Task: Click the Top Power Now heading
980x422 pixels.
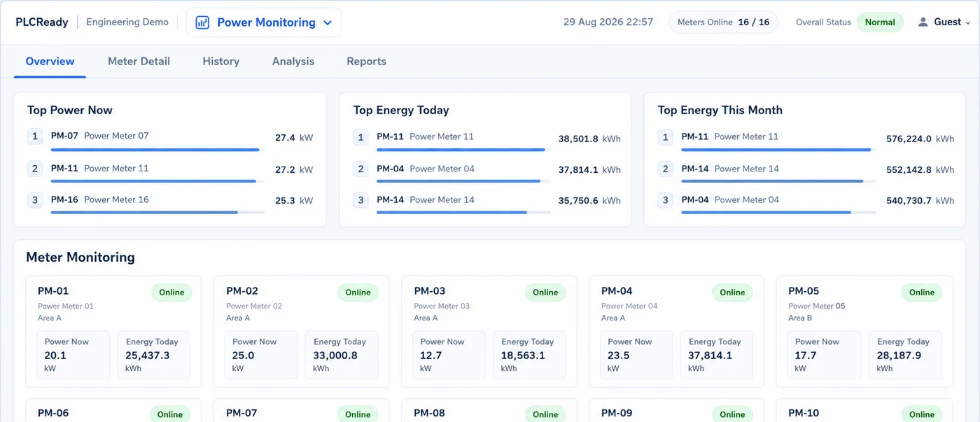Action: [70, 110]
